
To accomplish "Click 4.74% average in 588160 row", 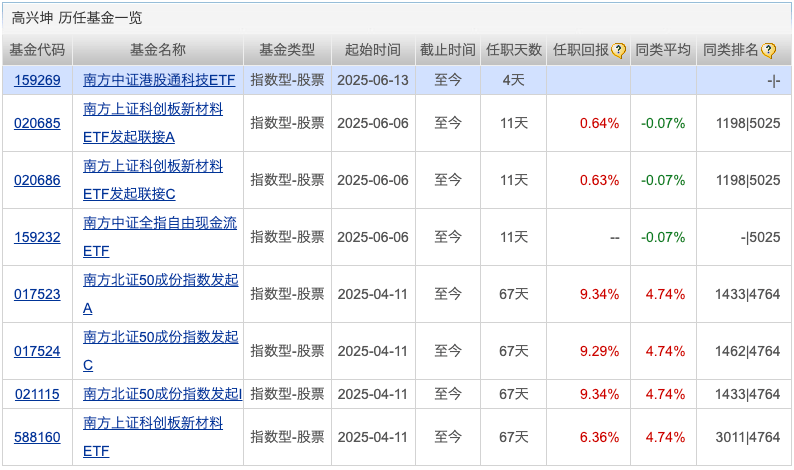I will (x=665, y=437).
